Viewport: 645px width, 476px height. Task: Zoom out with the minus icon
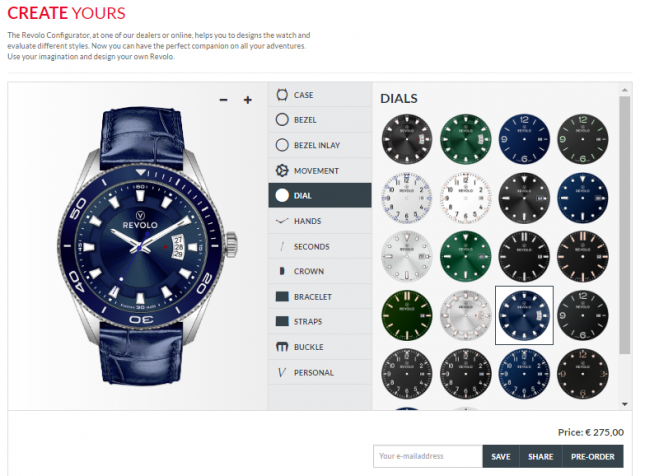(223, 100)
